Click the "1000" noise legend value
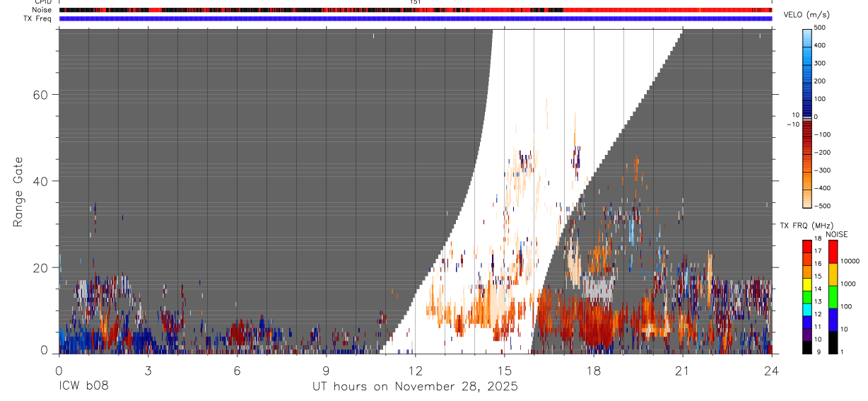 848,284
